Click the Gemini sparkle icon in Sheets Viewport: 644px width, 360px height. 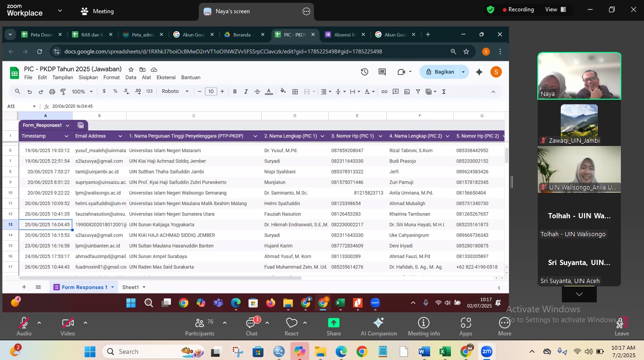[x=479, y=72]
